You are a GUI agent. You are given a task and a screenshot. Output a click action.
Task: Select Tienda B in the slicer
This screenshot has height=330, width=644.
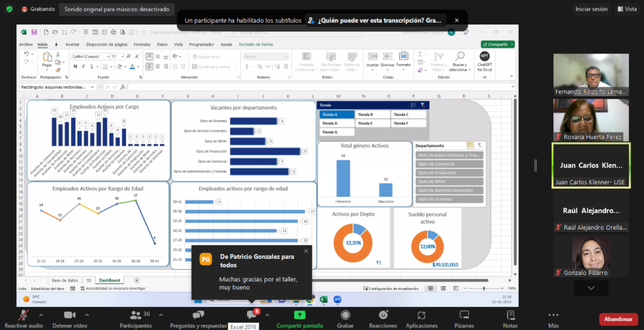click(x=372, y=114)
